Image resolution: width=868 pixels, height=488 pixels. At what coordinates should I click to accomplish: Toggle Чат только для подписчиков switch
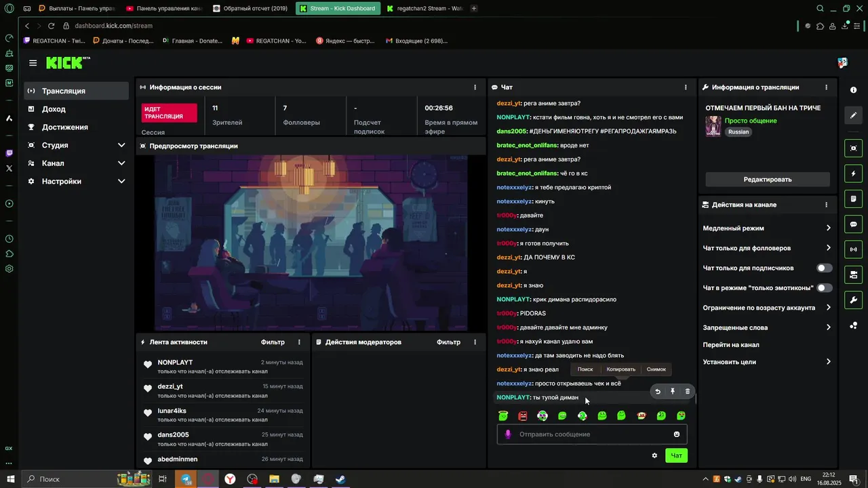[824, 268]
